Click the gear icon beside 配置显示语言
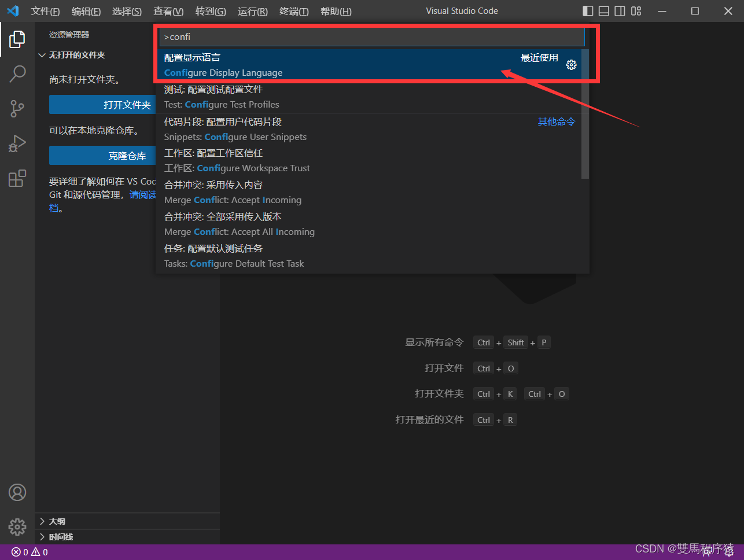 [571, 65]
